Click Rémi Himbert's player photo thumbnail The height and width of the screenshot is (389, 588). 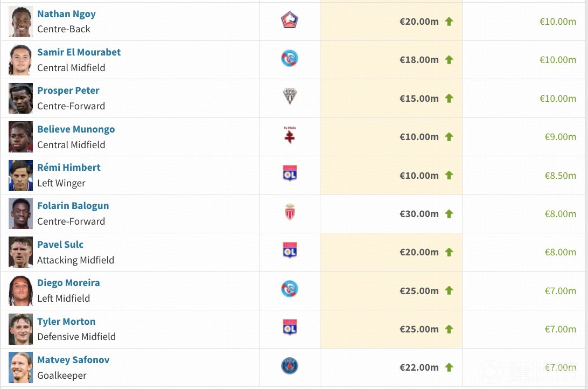tap(20, 175)
